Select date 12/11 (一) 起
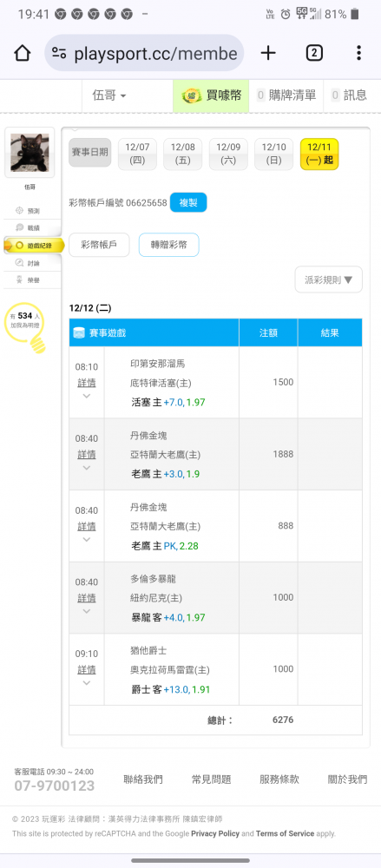Viewport: 381px width, 868px height. [x=319, y=154]
